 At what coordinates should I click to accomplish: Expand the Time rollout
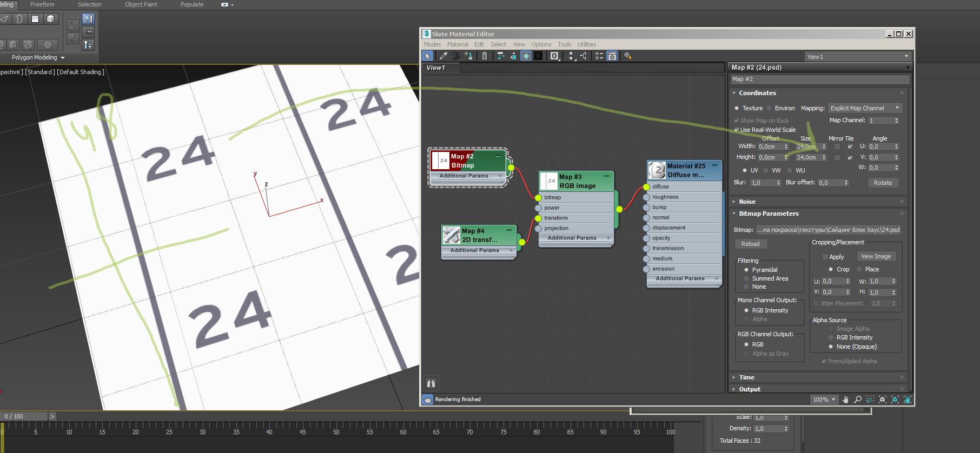tap(746, 377)
